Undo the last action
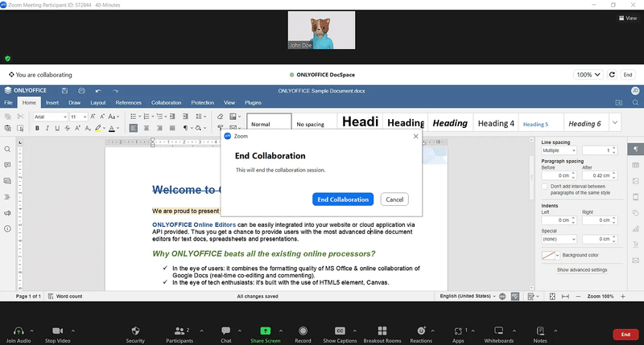Viewport: 644px width, 345px height. pyautogui.click(x=98, y=91)
